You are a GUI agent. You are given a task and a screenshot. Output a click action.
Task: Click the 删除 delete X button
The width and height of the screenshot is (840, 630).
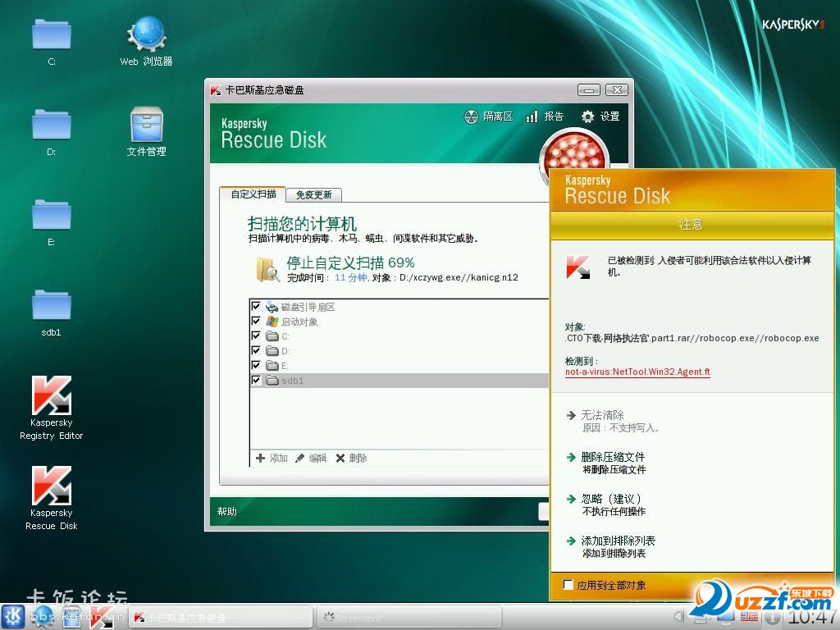(351, 458)
